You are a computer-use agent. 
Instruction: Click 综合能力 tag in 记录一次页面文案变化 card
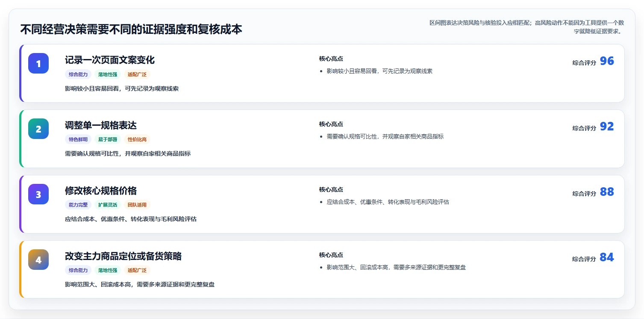click(78, 74)
